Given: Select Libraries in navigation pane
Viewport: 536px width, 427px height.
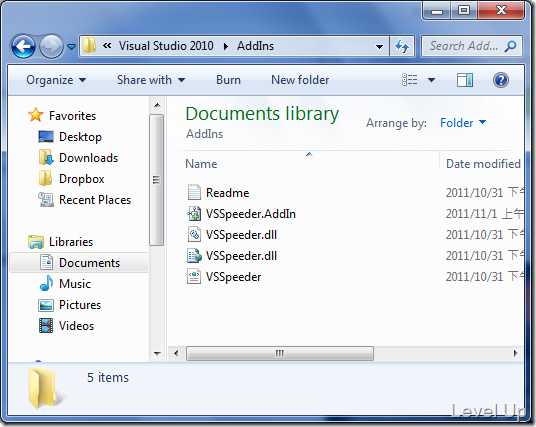Looking at the screenshot, I should (x=71, y=242).
